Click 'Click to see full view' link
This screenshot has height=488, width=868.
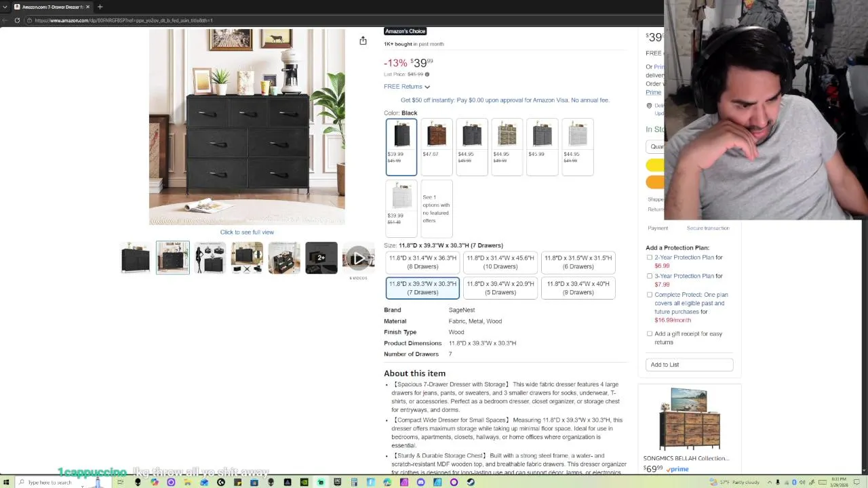point(247,232)
